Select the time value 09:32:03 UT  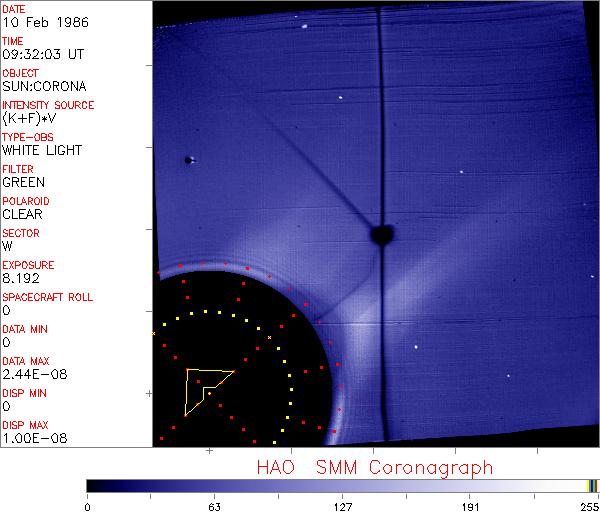pyautogui.click(x=43, y=54)
